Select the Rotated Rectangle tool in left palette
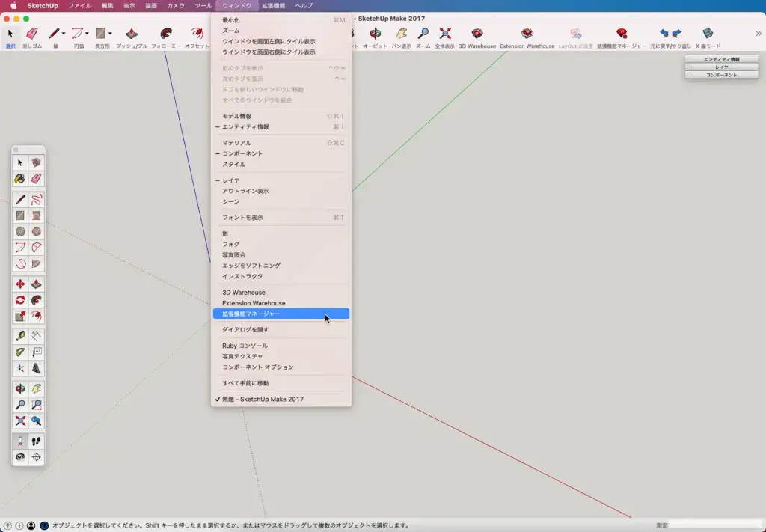The height and width of the screenshot is (532, 766). (36, 215)
